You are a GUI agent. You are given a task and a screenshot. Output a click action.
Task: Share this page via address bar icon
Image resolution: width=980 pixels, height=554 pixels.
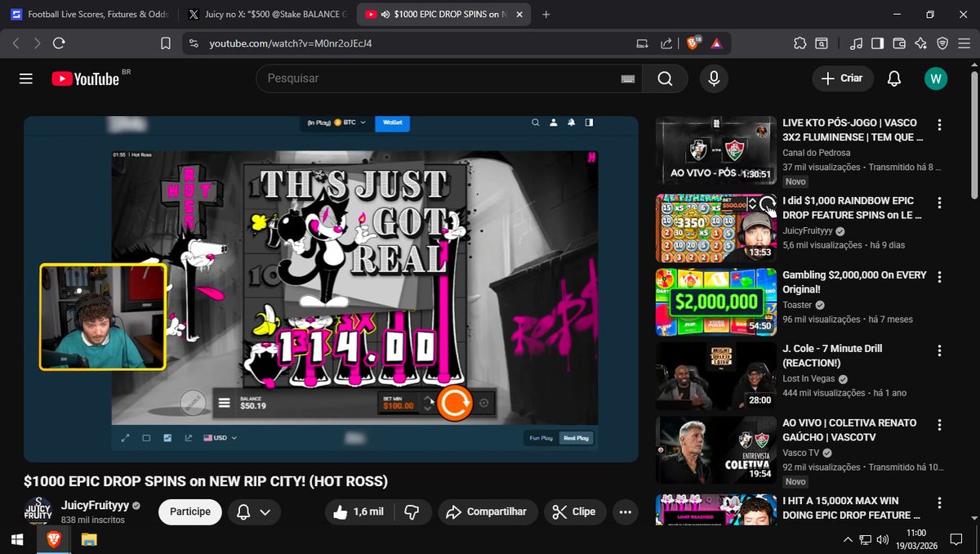[666, 43]
